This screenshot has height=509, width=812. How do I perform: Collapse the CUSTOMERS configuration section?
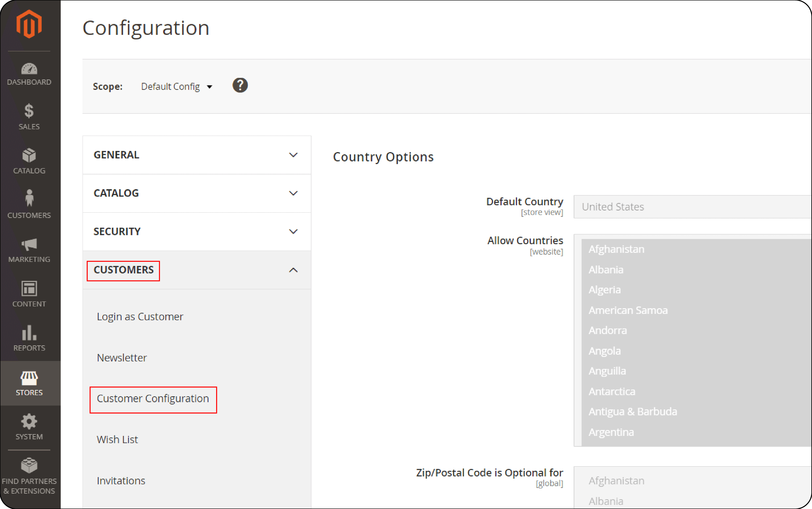coord(196,270)
